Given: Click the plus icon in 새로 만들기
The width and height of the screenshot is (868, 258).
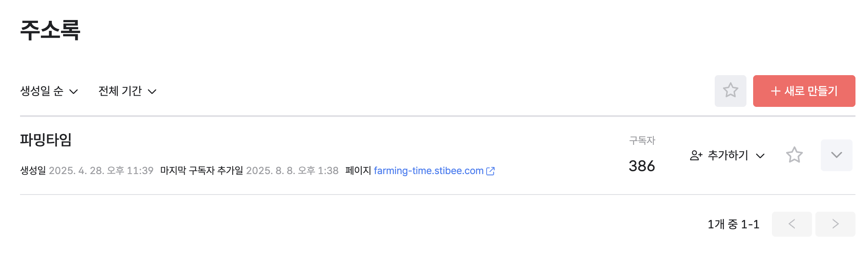Looking at the screenshot, I should pyautogui.click(x=776, y=91).
